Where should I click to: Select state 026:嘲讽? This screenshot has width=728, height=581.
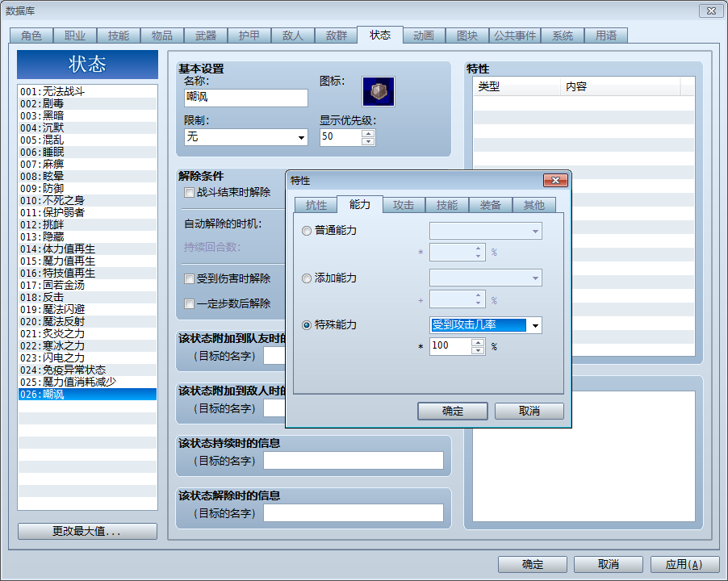coord(87,395)
